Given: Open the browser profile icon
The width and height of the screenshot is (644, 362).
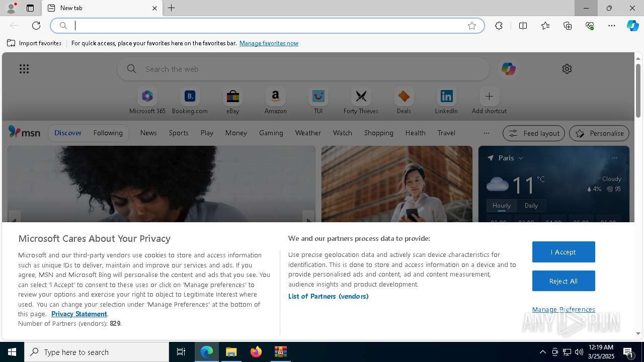Looking at the screenshot, I should [x=11, y=8].
